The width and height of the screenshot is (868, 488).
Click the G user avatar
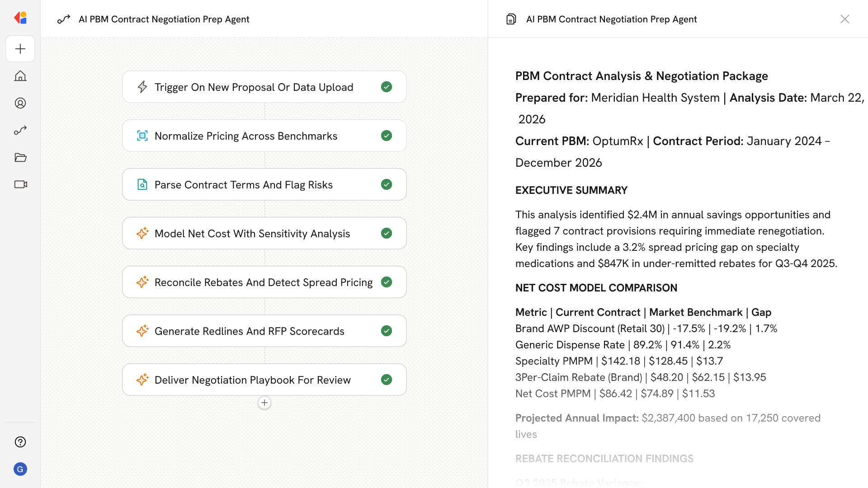click(x=20, y=469)
